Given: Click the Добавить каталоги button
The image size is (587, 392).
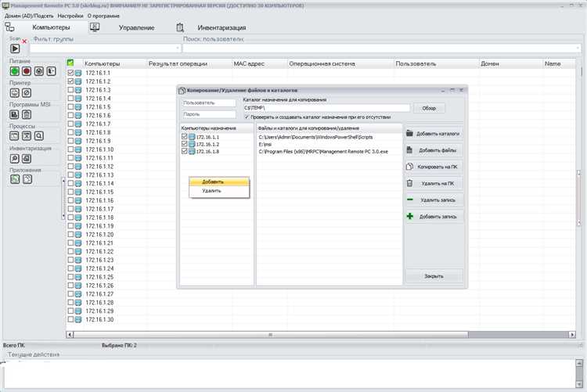Looking at the screenshot, I should point(434,134).
